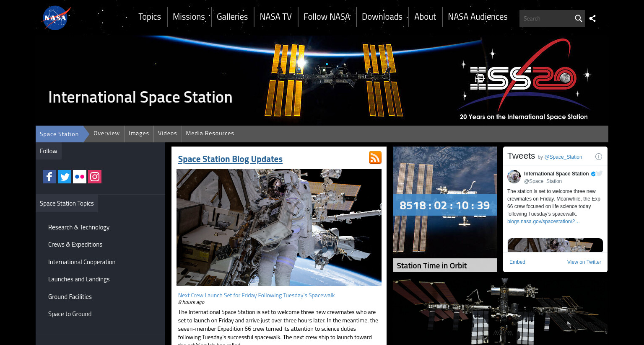Click the Twitter bird icon in tweet

pos(600,173)
